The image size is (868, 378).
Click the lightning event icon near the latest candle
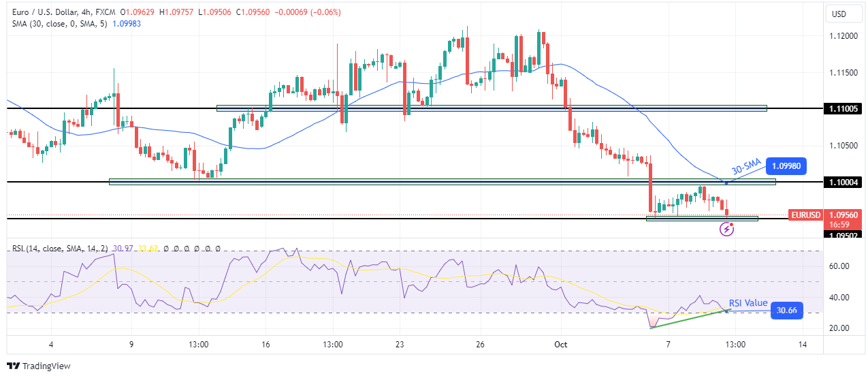(x=726, y=230)
